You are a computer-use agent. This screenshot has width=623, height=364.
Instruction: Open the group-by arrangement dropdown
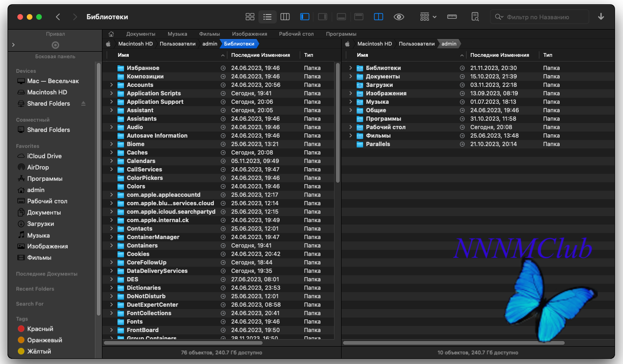(x=428, y=17)
